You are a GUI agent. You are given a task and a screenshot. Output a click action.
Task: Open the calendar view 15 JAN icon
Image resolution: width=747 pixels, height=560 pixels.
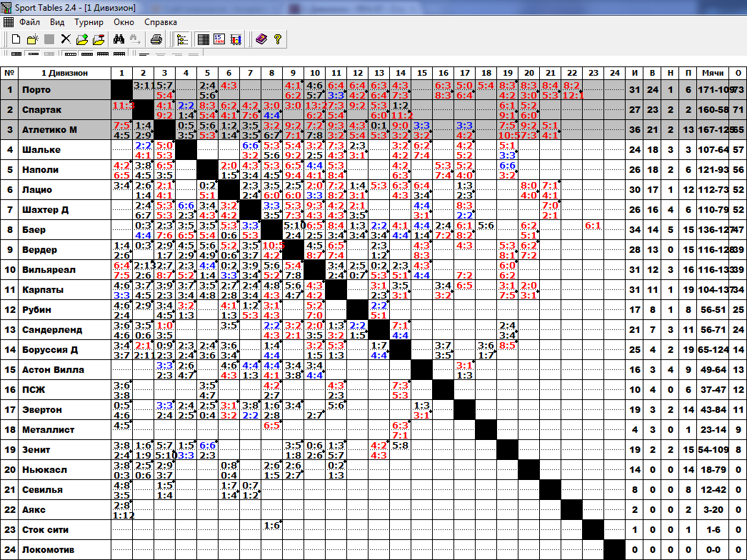coord(219,39)
